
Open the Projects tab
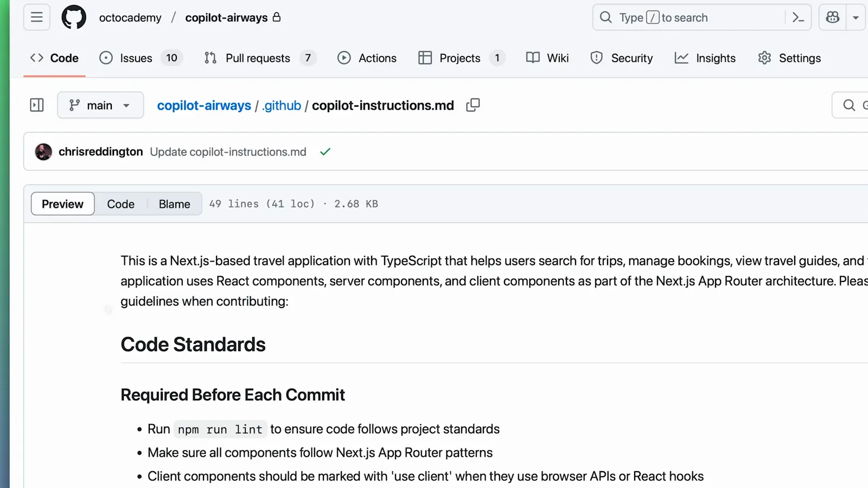pos(461,58)
